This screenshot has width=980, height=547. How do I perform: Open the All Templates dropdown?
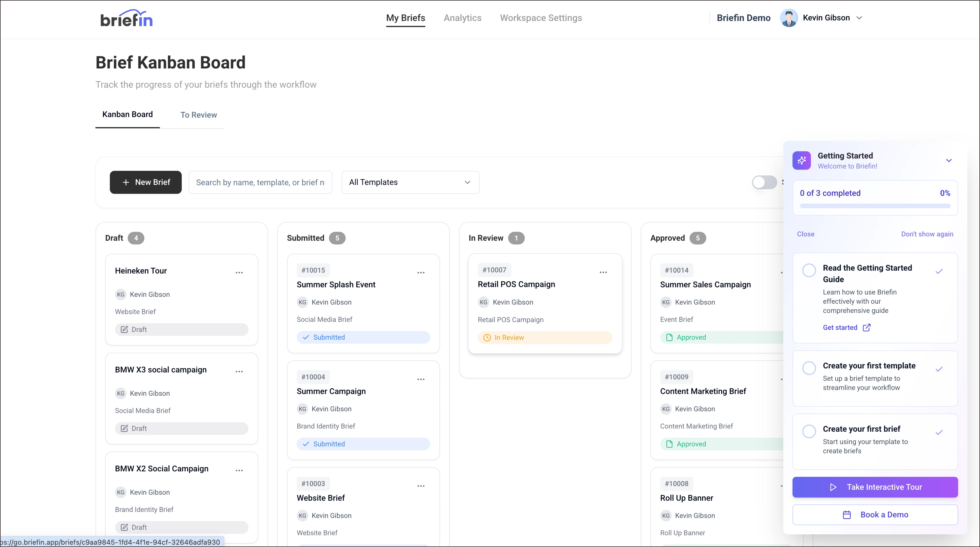tap(410, 182)
